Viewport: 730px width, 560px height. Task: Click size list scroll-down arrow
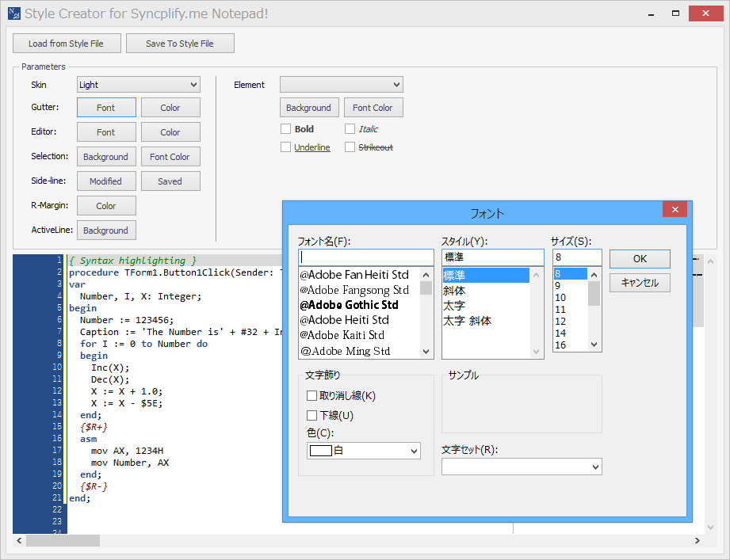594,345
